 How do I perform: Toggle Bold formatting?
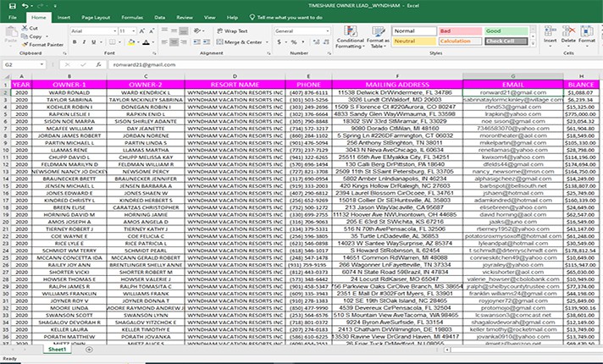(x=75, y=41)
